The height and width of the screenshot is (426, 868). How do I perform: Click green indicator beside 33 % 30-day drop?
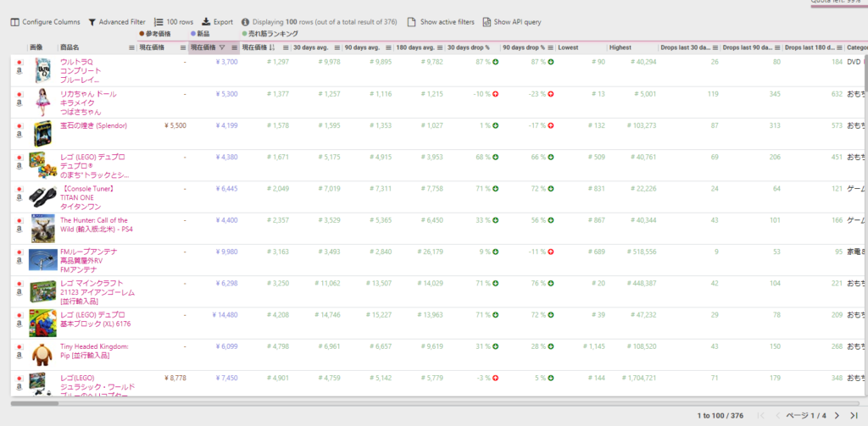pos(495,220)
